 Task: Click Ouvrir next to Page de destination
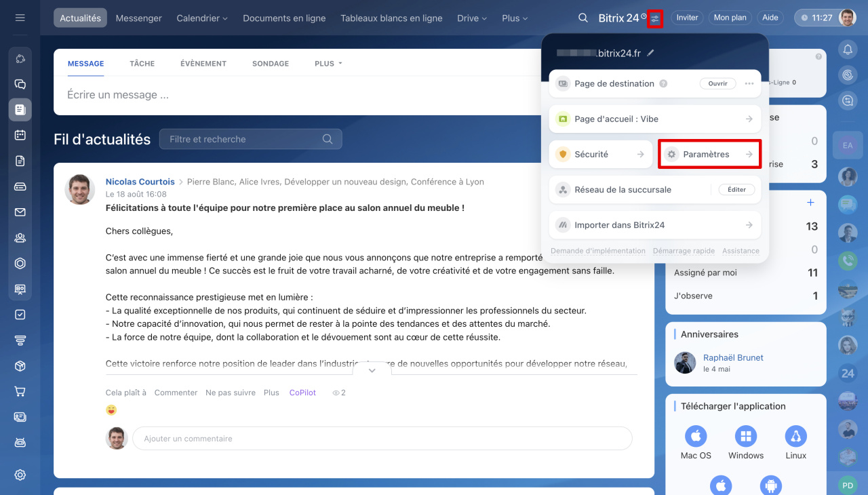click(x=717, y=83)
